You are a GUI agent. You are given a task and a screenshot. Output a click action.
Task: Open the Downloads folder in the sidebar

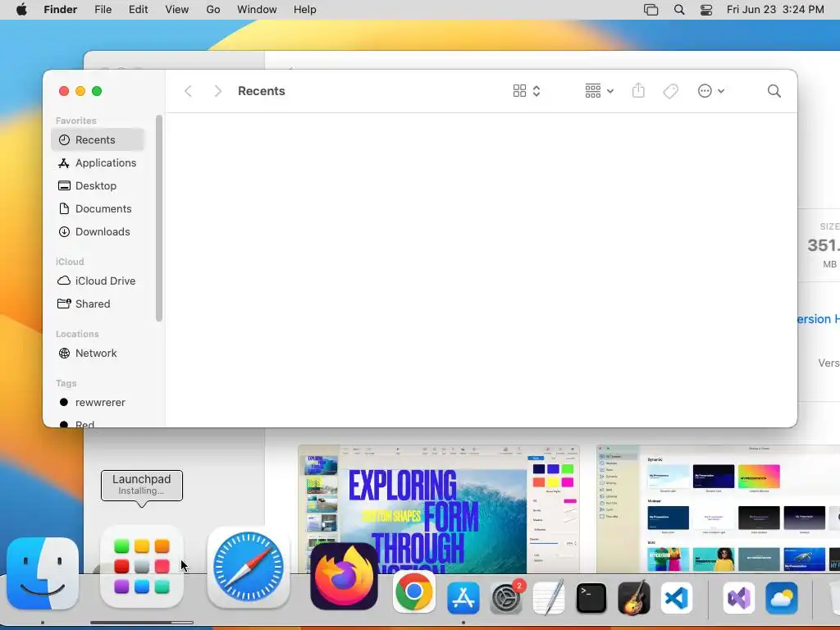coord(98,232)
